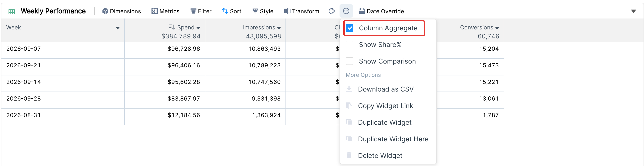Open the Dimensions panel

(121, 11)
